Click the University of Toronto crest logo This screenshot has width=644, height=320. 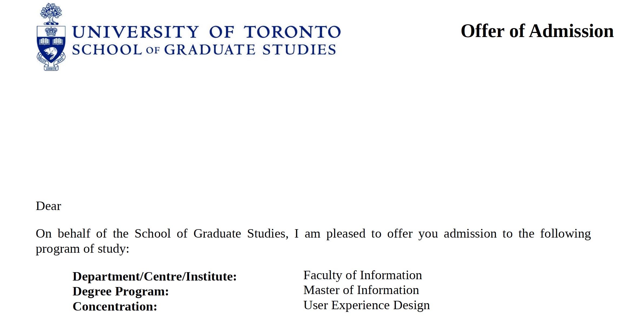tap(51, 37)
